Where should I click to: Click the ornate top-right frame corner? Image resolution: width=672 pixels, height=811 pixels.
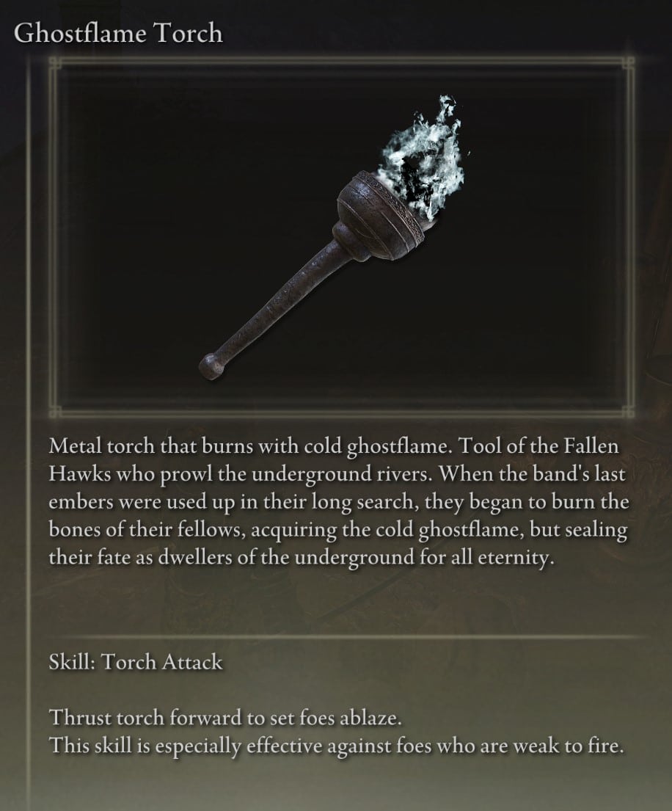pos(627,63)
